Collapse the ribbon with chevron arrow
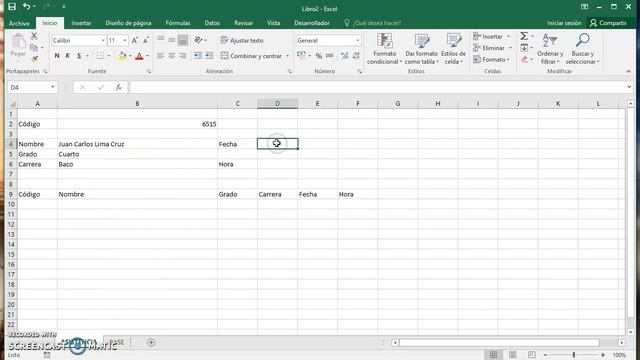640x360 pixels. click(628, 71)
